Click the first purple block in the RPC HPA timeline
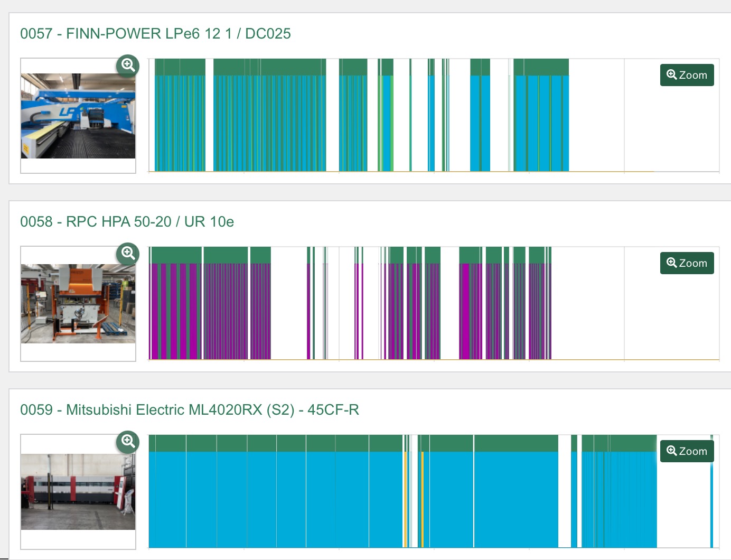Viewport: 731px width, 560px height. pos(155,312)
